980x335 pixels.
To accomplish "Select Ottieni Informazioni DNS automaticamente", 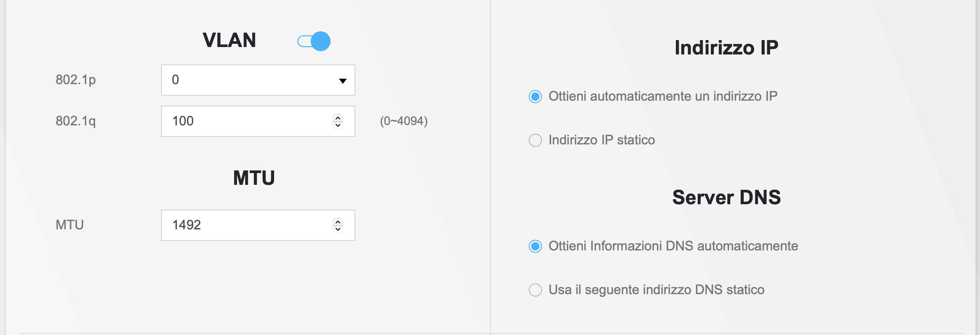I will (535, 247).
